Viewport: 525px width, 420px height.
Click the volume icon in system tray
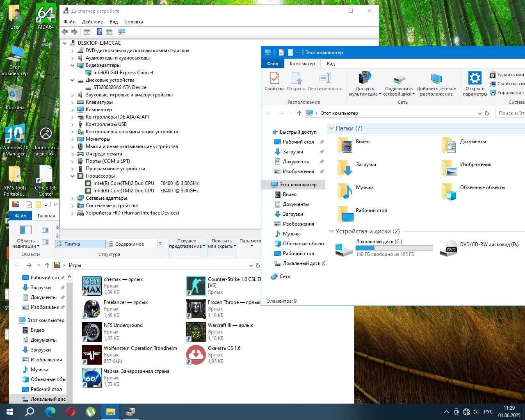click(476, 412)
